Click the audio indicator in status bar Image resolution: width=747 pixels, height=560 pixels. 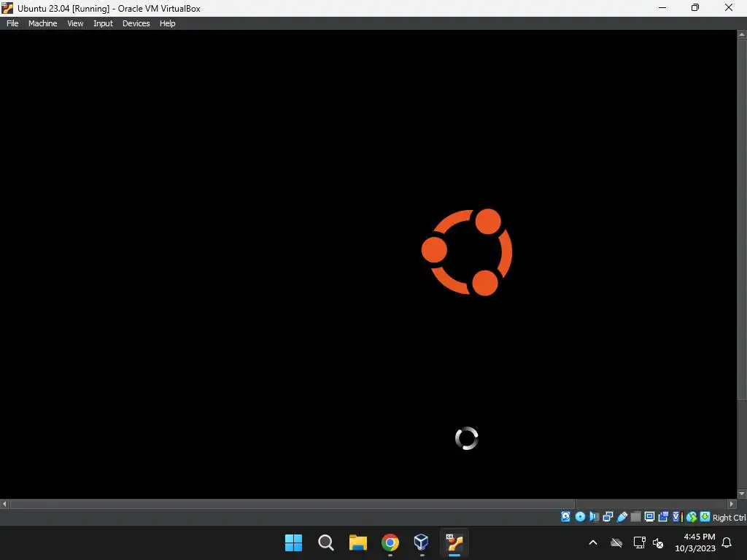coord(594,517)
